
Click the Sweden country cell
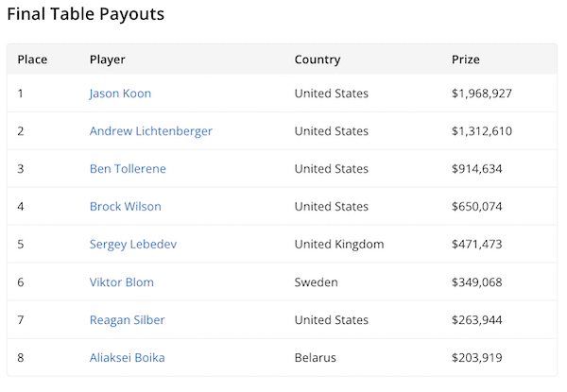(317, 282)
